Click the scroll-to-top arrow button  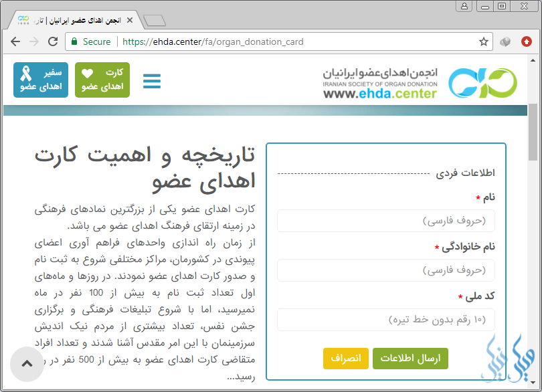[27, 364]
